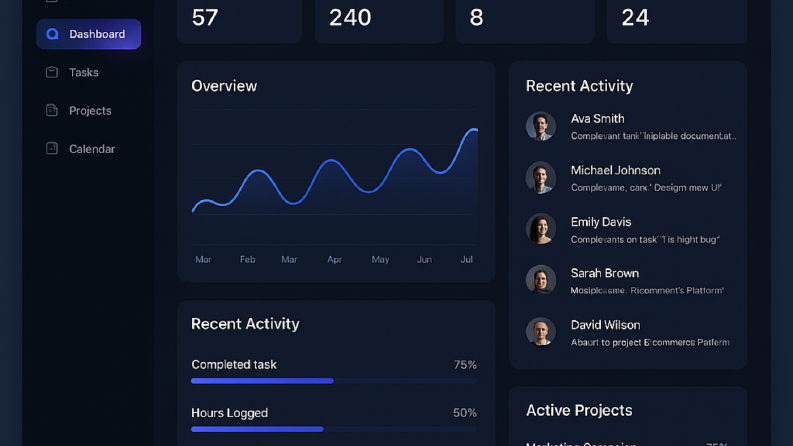Open Michael Johnson's profile picture
Image resolution: width=793 pixels, height=446 pixels.
point(541,177)
